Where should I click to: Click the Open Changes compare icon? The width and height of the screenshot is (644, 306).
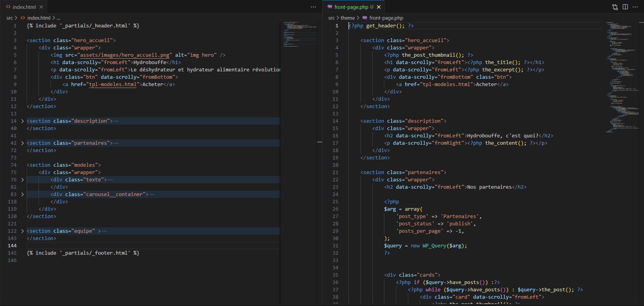coord(615,7)
